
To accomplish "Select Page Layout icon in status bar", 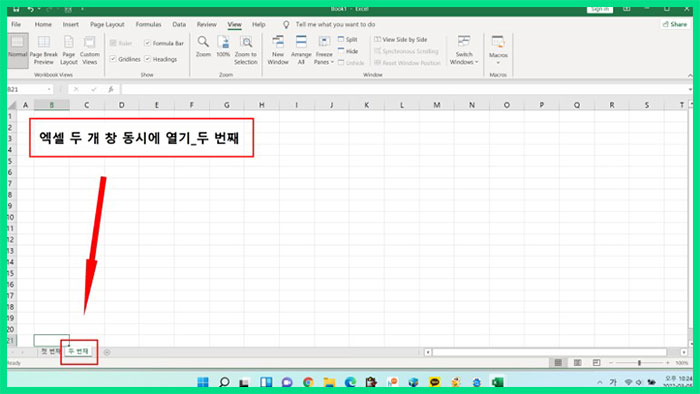I will pyautogui.click(x=577, y=363).
